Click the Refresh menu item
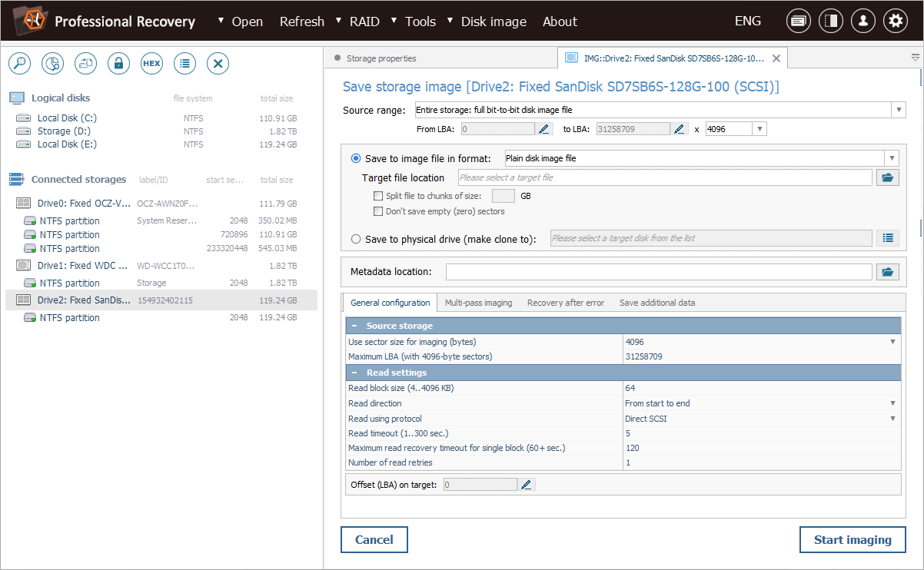This screenshot has height=570, width=924. click(302, 22)
